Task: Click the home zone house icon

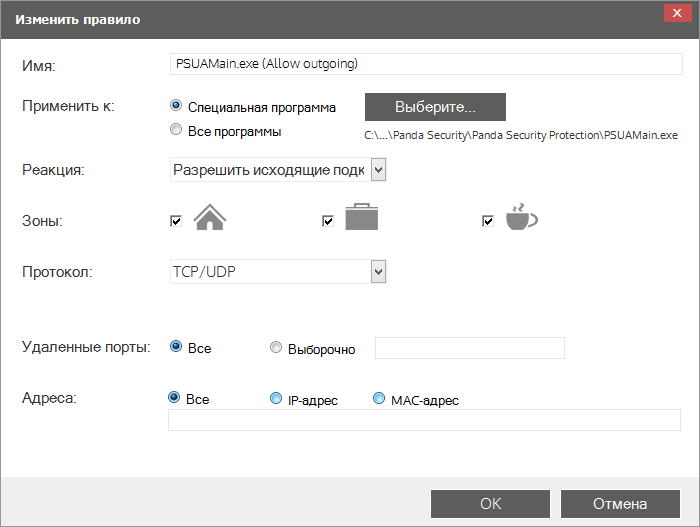Action: click(x=210, y=217)
